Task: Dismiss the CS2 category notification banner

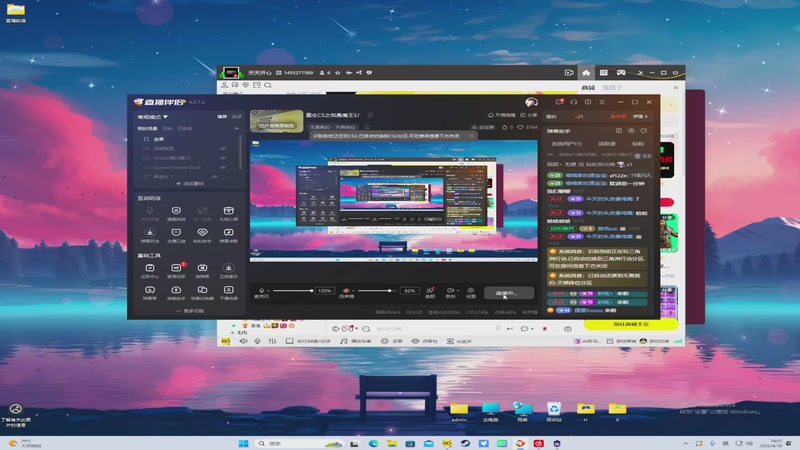Action: (x=471, y=136)
